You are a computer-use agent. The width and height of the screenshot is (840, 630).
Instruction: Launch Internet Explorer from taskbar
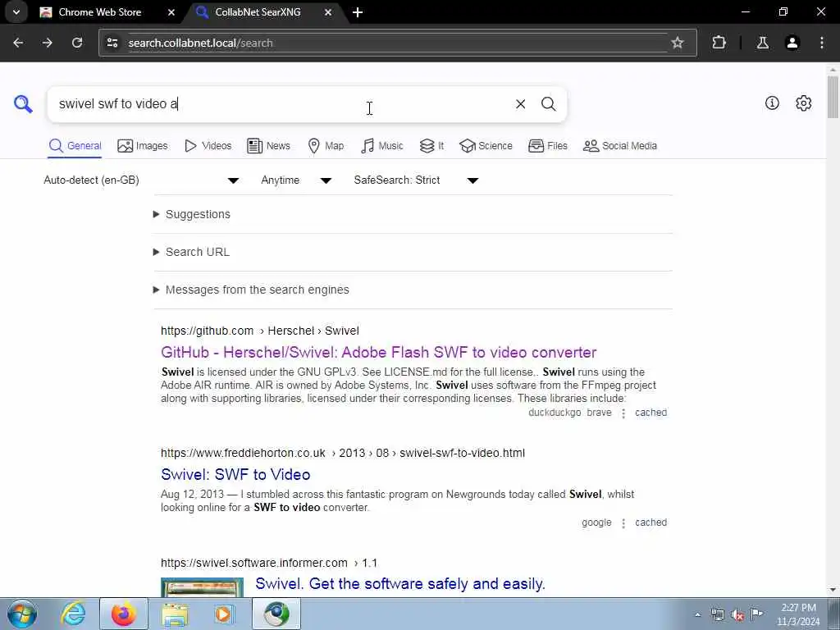click(x=72, y=614)
